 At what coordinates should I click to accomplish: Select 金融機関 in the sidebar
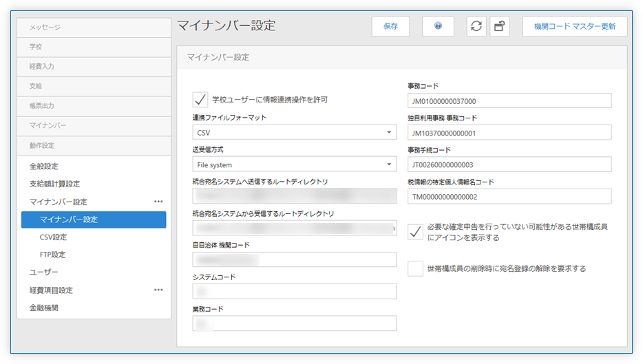pos(44,308)
